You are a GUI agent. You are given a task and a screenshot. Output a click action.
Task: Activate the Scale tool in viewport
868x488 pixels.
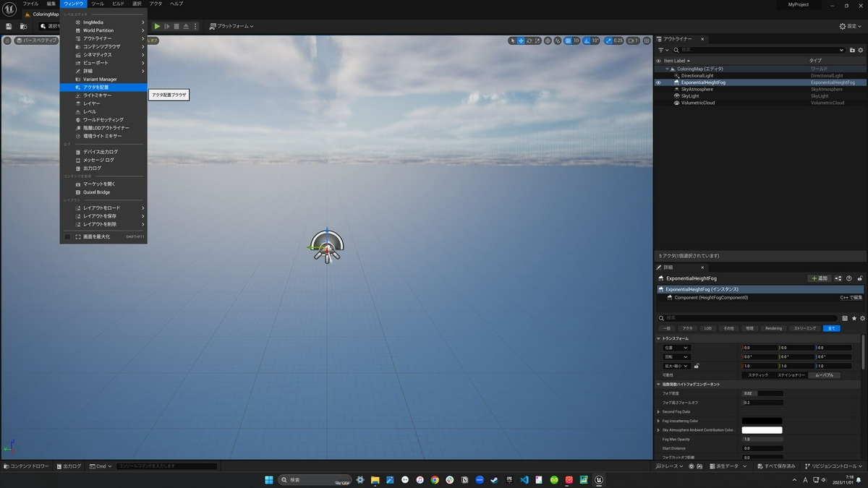coord(537,40)
